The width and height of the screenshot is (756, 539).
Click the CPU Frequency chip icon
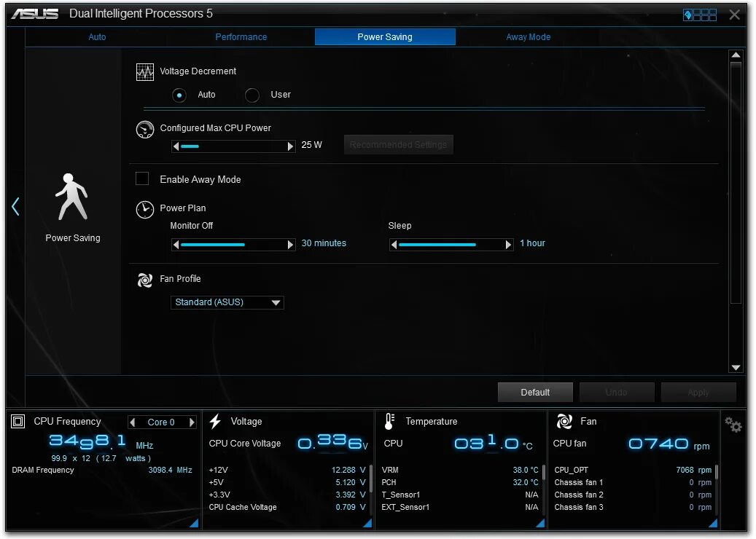(17, 422)
